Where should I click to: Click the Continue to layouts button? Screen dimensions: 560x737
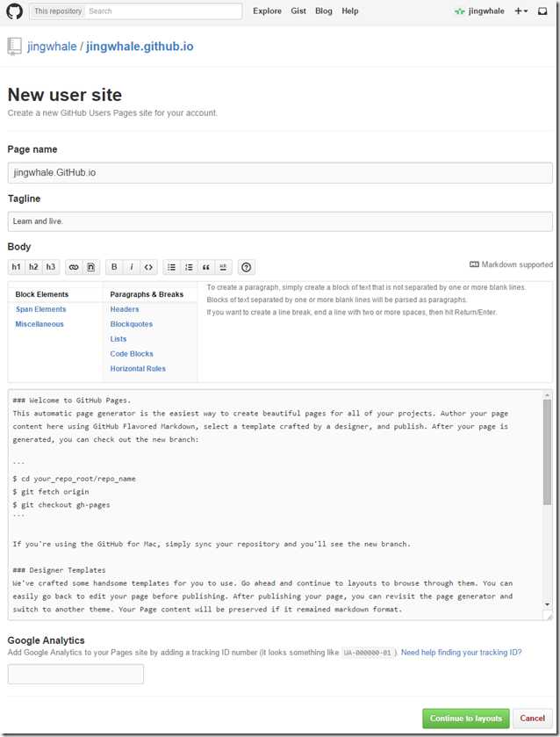click(465, 719)
